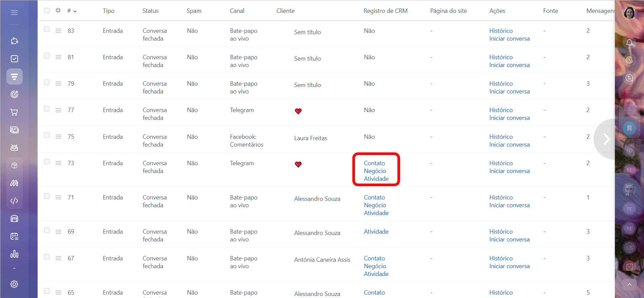Select the checkbox for row 73

click(47, 162)
